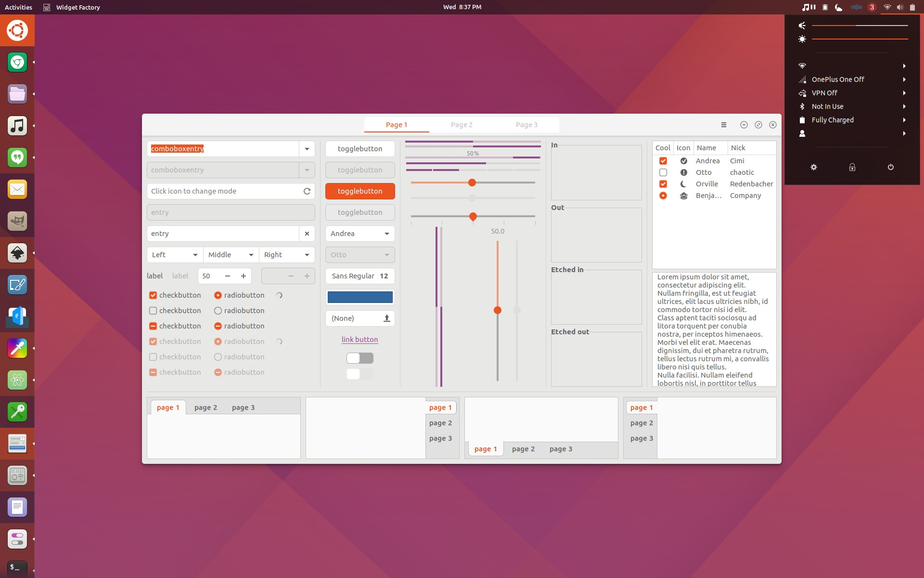This screenshot has width=924, height=578.
Task: Increase the spin value with plus button
Action: pyautogui.click(x=244, y=276)
